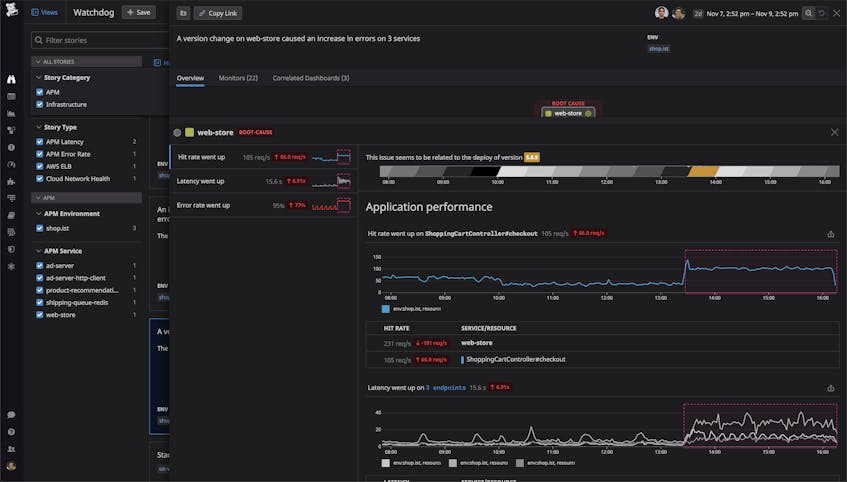Click the second user avatar in the header
This screenshot has width=847, height=482.
click(678, 13)
